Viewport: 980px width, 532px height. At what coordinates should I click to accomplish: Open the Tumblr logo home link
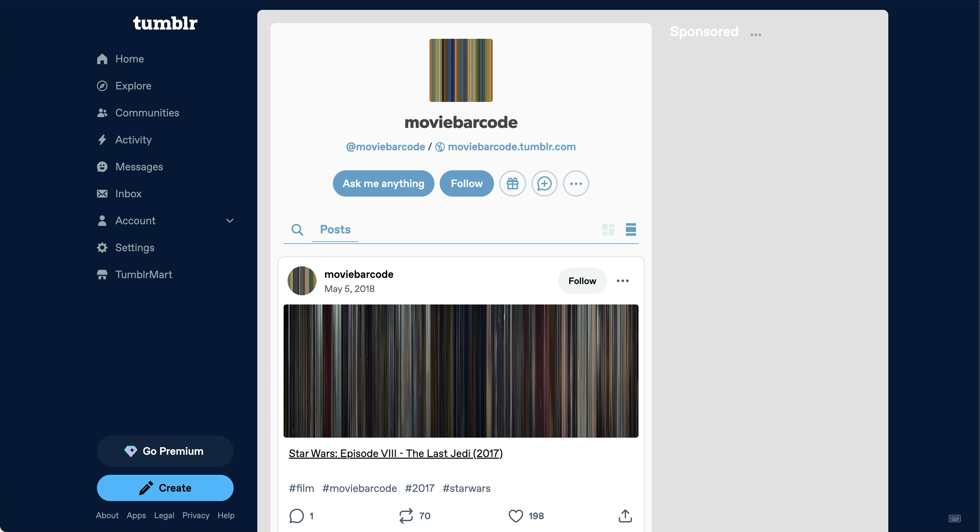tap(165, 23)
